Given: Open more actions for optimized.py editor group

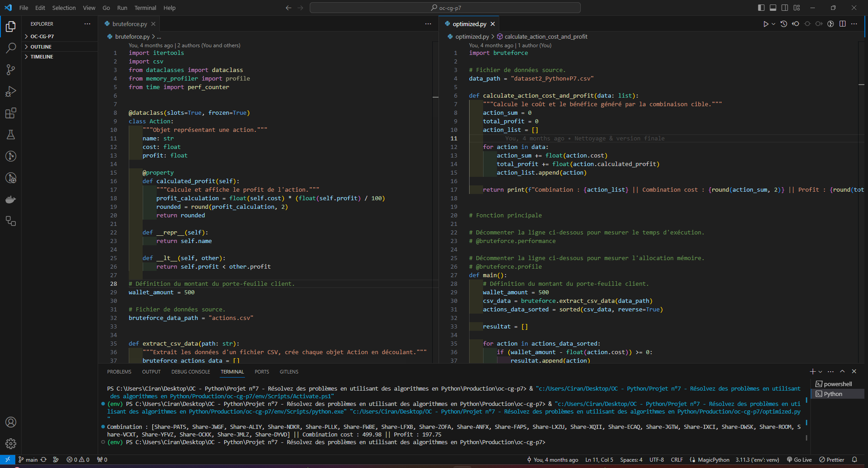Looking at the screenshot, I should pos(854,24).
